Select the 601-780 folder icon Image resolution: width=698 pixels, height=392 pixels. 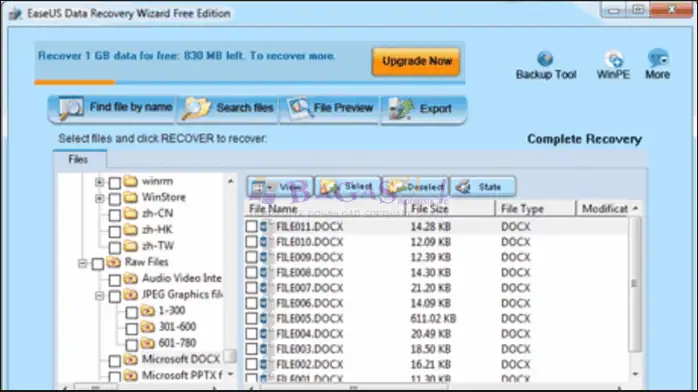coord(148,343)
